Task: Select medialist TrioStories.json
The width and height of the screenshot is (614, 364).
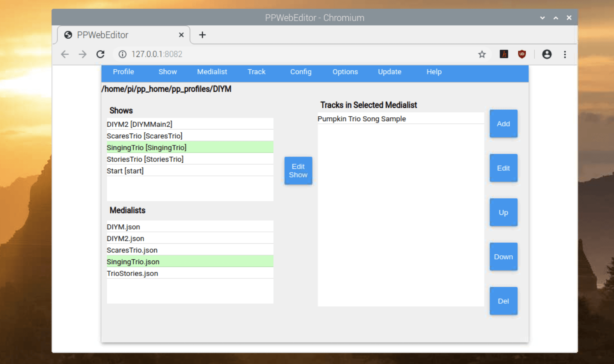Action: click(x=190, y=273)
